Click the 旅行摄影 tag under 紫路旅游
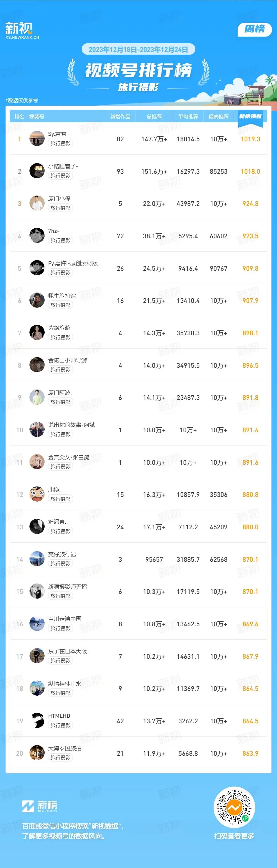 tap(60, 337)
